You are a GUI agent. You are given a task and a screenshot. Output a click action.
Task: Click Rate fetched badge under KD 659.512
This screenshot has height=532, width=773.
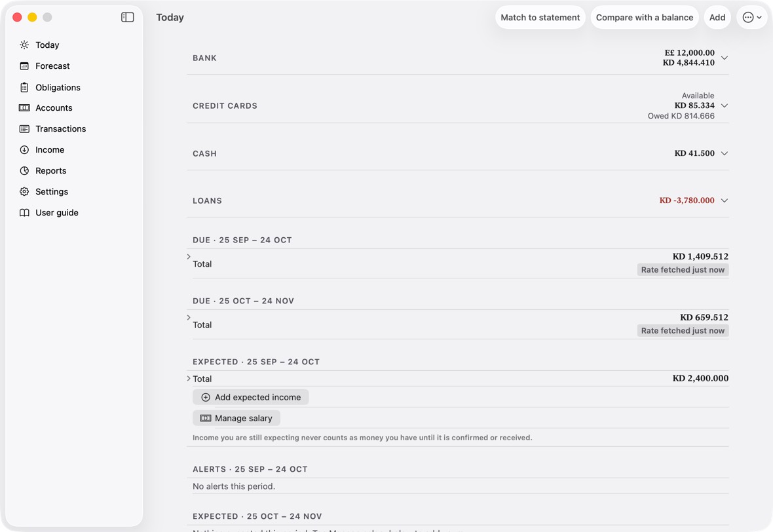pos(683,331)
